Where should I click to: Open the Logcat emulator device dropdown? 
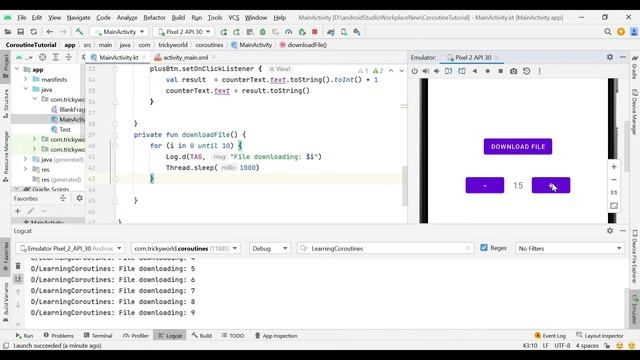coord(70,248)
